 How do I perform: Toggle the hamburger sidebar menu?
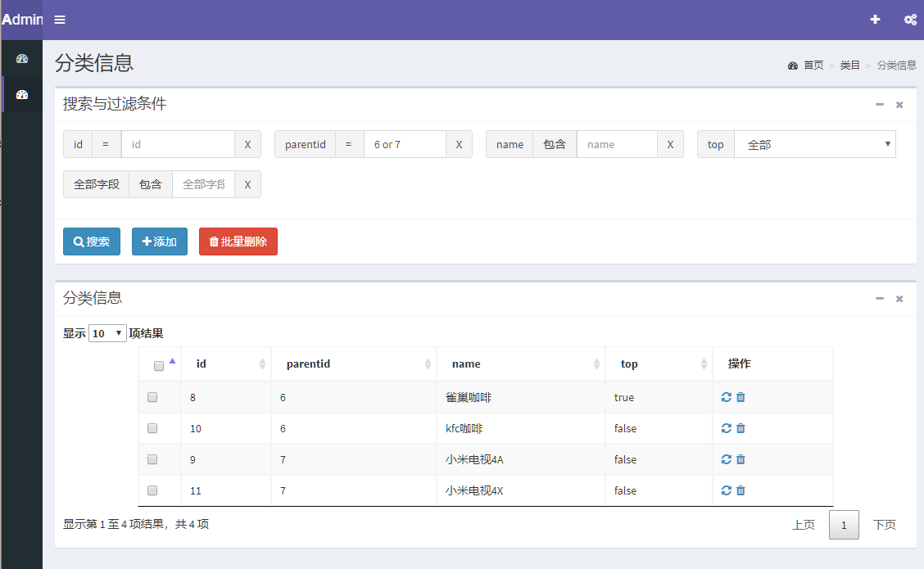60,20
